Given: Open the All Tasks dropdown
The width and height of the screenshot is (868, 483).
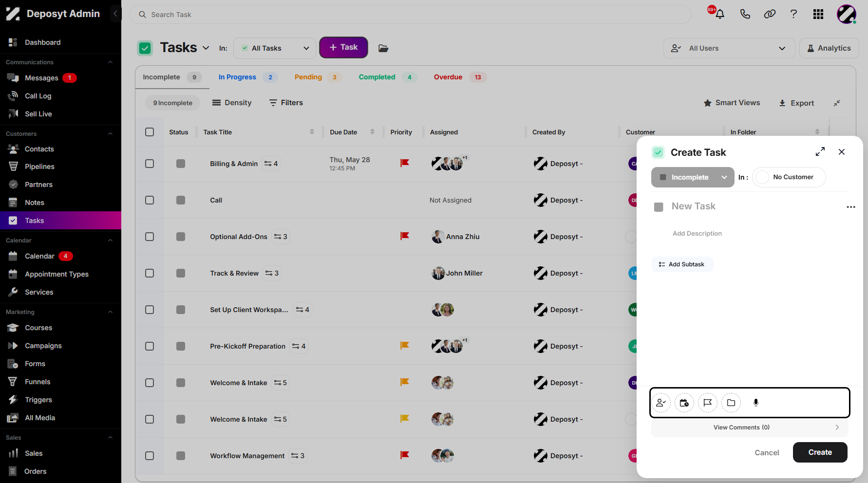Looking at the screenshot, I should 275,48.
